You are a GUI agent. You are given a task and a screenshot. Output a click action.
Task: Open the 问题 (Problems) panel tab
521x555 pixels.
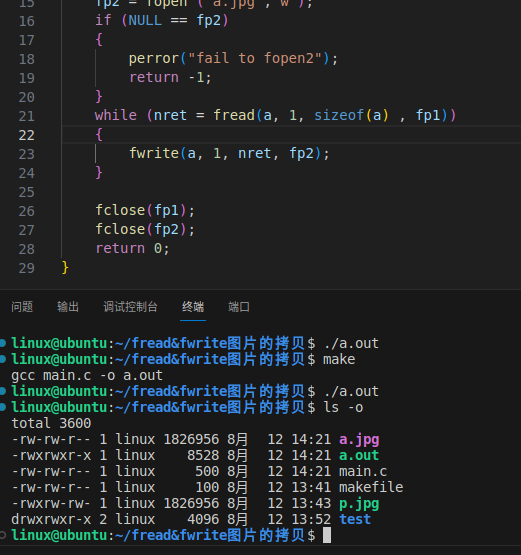(x=22, y=307)
